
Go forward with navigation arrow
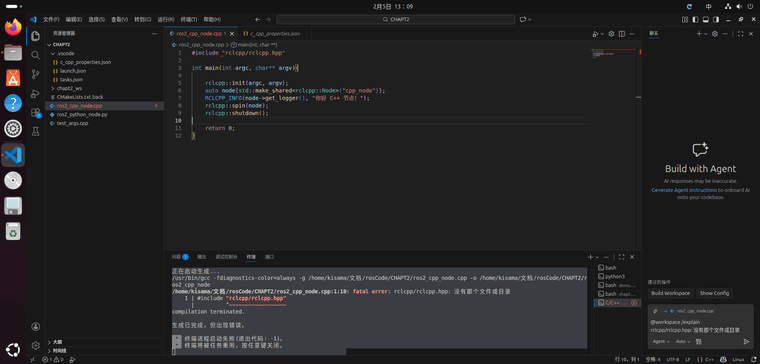pos(268,19)
